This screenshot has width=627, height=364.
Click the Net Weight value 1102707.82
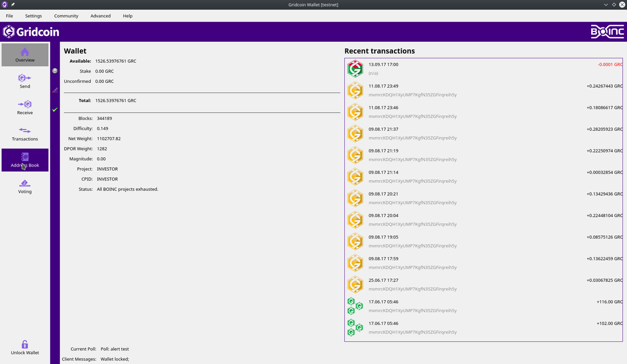[x=109, y=139]
